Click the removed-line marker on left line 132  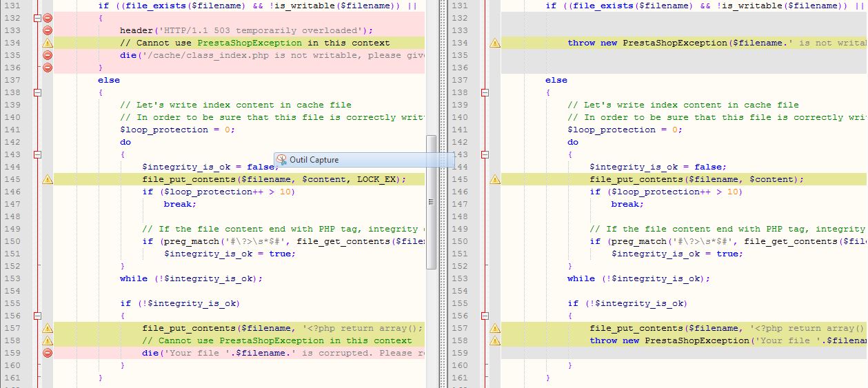pos(48,18)
